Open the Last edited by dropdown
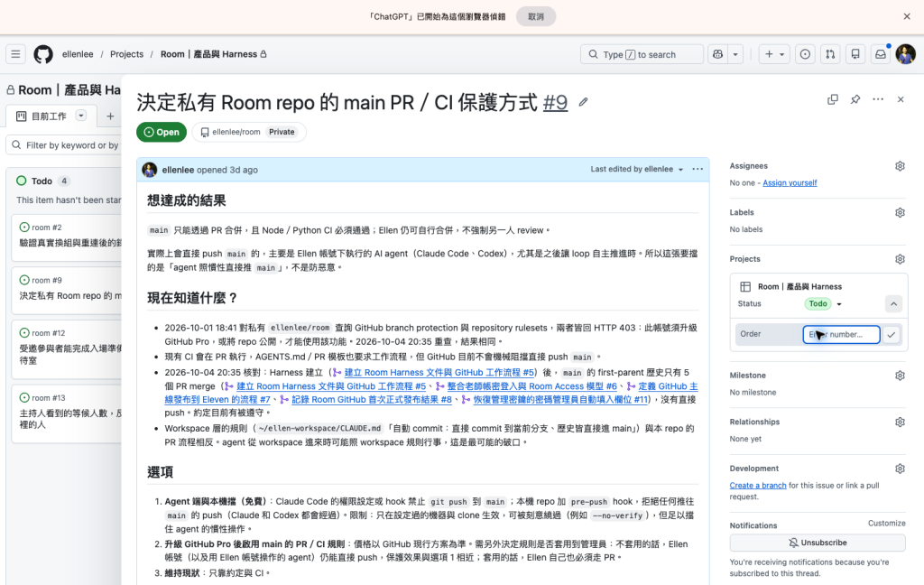This screenshot has height=585, width=924. pos(637,169)
